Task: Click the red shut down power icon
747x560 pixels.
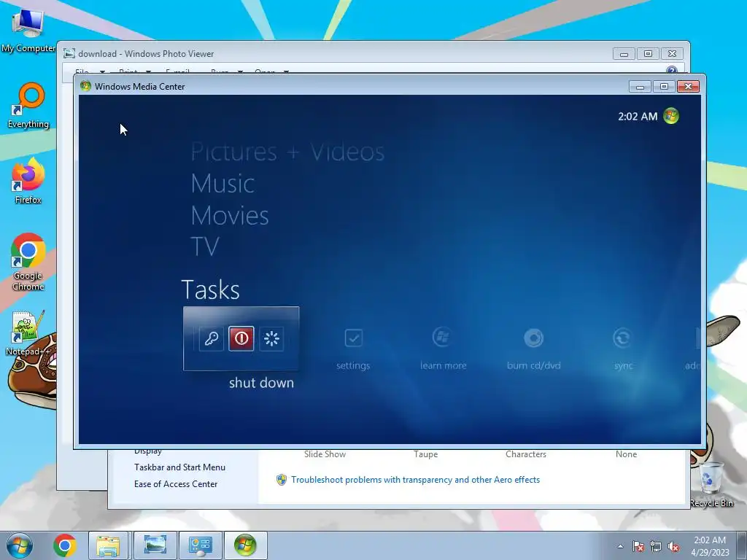Action: click(241, 338)
